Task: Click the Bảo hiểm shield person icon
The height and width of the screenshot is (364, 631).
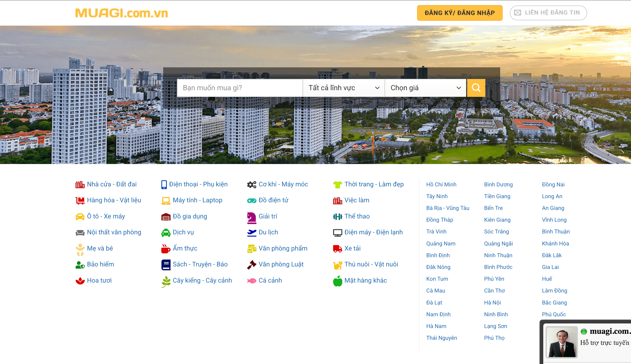Action: [80, 265]
